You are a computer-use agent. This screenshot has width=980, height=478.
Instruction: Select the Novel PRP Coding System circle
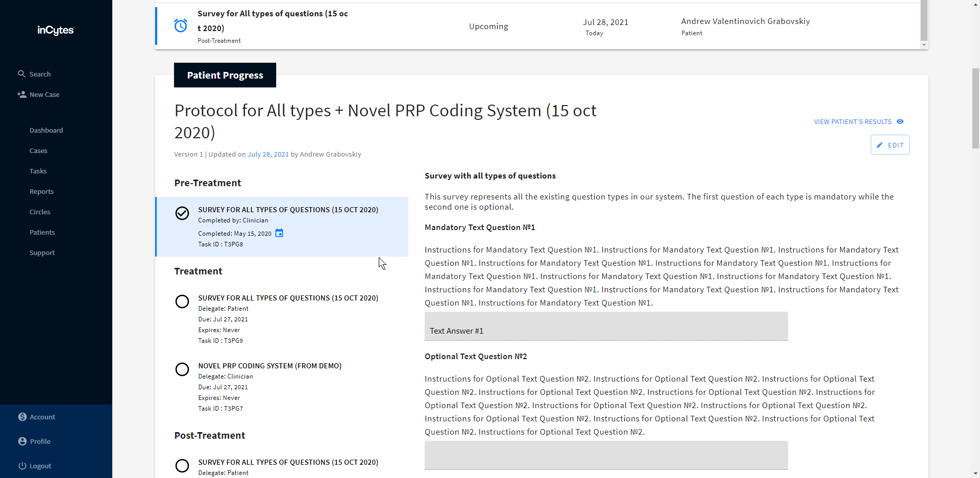click(x=182, y=369)
